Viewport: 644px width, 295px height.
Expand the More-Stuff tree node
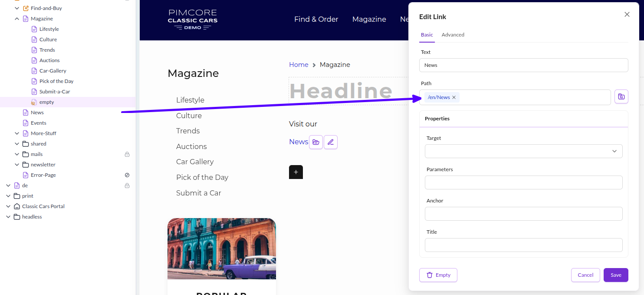[17, 133]
